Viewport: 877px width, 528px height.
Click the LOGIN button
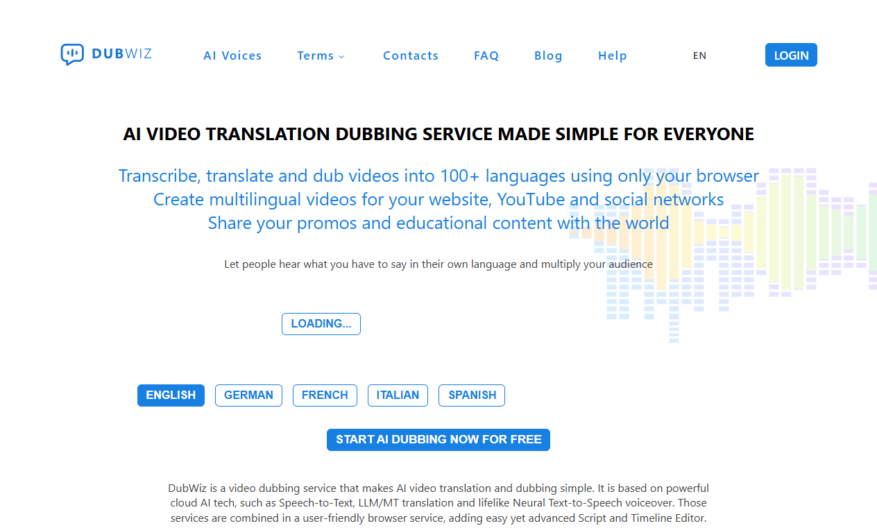click(x=791, y=55)
